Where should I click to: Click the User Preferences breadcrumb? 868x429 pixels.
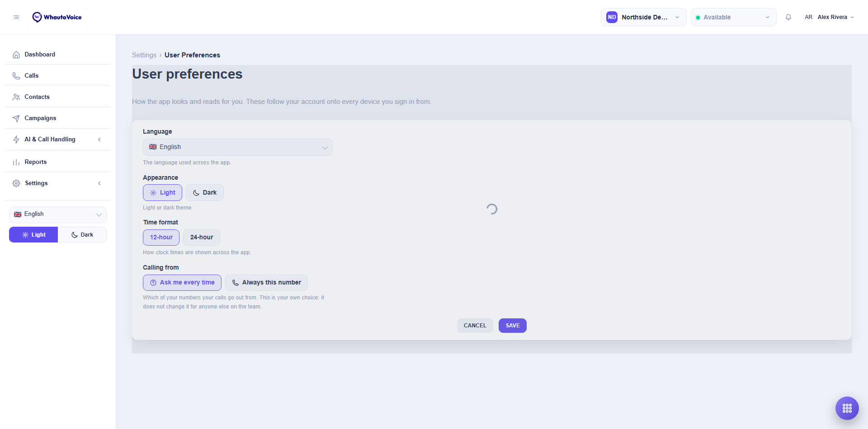click(x=192, y=55)
